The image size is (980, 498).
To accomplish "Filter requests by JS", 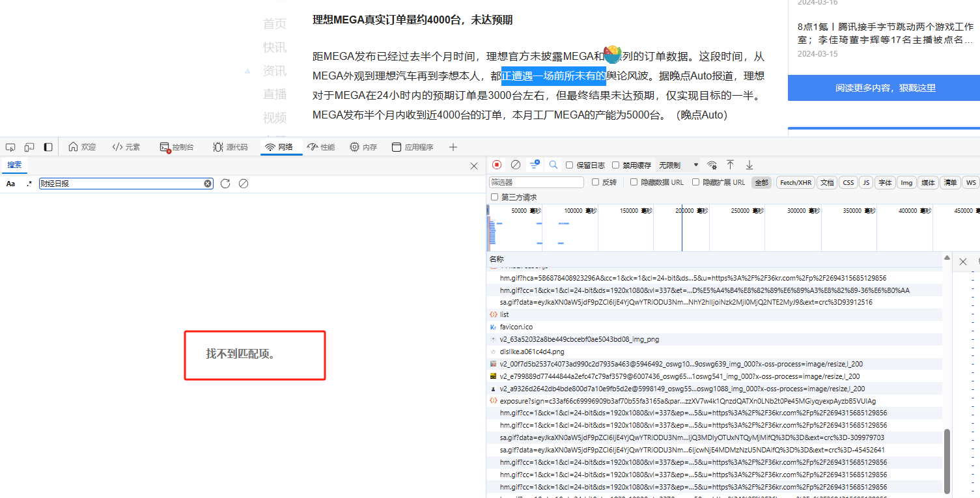I will (x=866, y=183).
